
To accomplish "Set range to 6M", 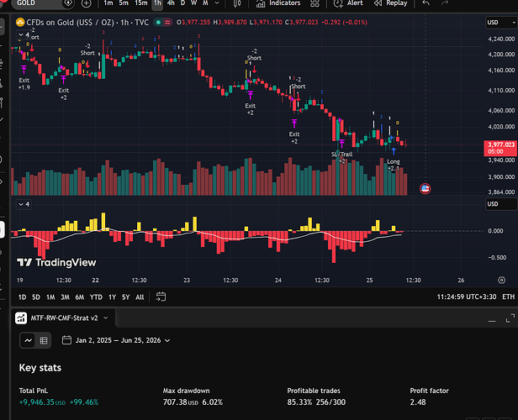I will [80, 297].
